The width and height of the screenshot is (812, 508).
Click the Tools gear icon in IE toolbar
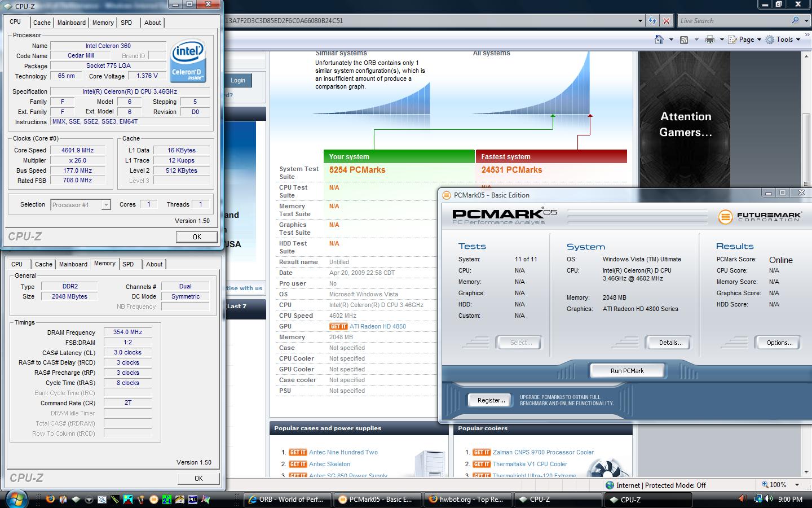[x=770, y=40]
